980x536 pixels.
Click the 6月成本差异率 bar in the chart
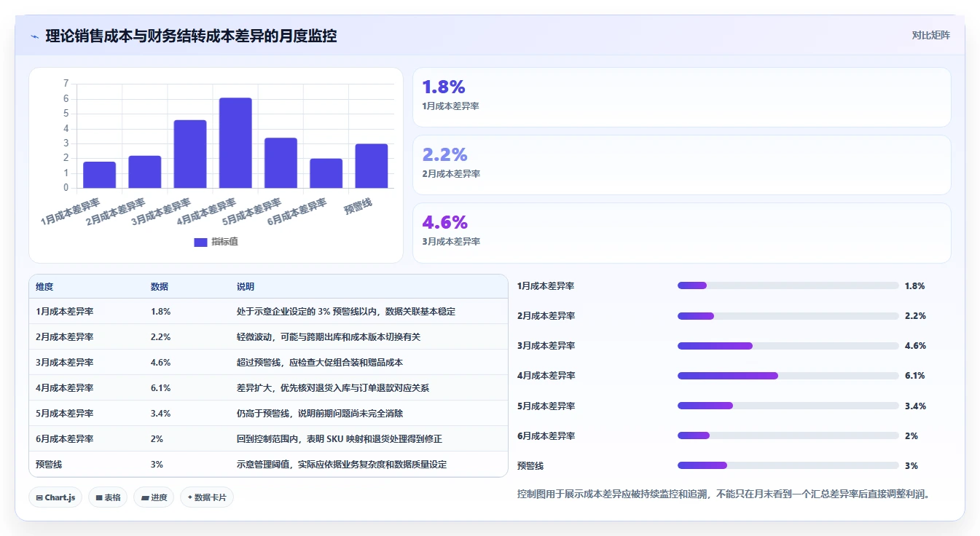[x=326, y=173]
